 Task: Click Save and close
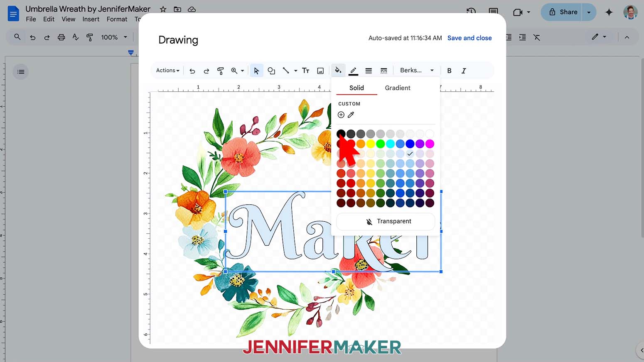point(469,38)
